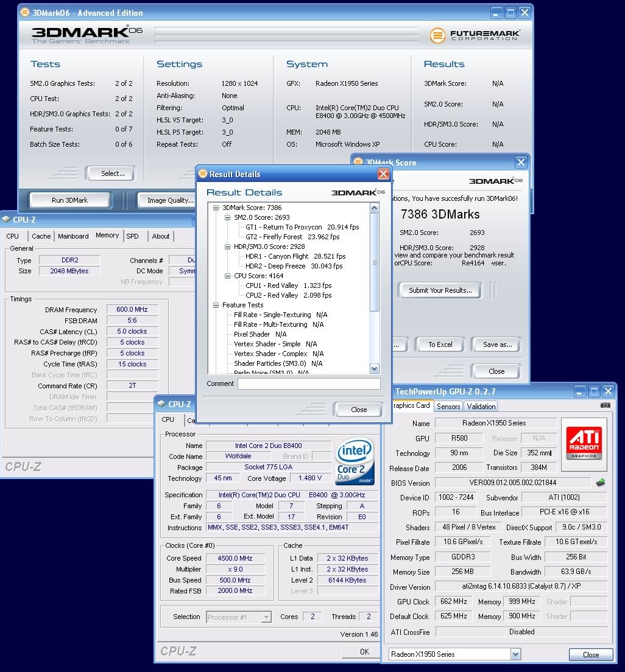This screenshot has width=625, height=672.
Task: Click the Core Speed 4500.0 MHz value
Action: pyautogui.click(x=235, y=558)
